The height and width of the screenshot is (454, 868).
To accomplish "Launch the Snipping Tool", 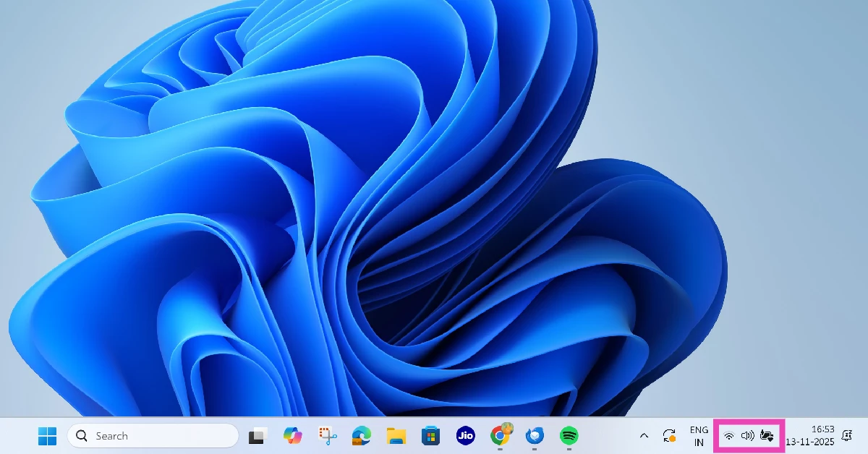I will (328, 436).
